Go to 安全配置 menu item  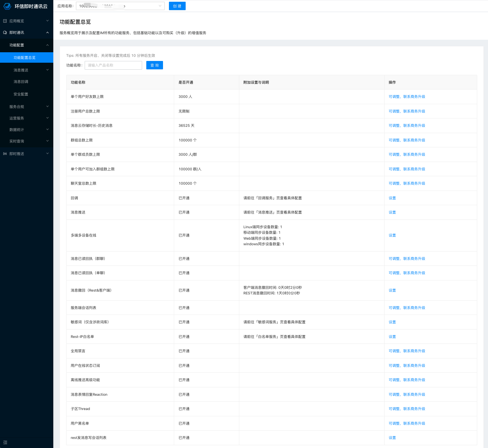click(x=21, y=94)
